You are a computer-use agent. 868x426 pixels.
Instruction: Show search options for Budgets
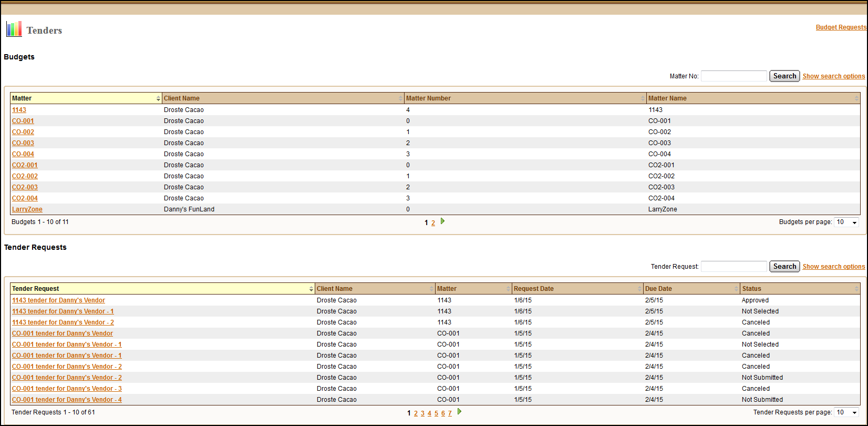[834, 76]
